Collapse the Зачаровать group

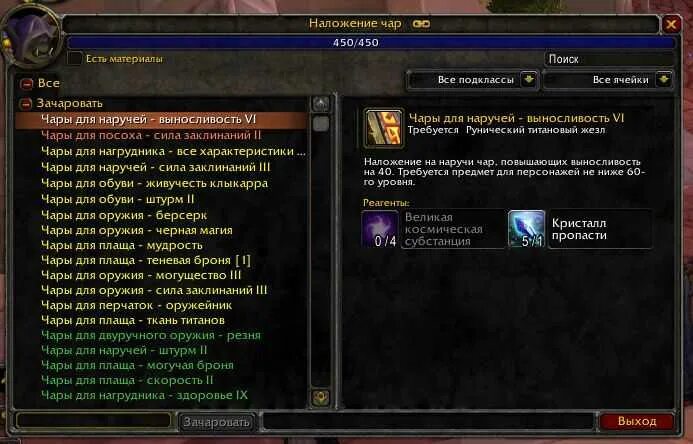(x=27, y=104)
